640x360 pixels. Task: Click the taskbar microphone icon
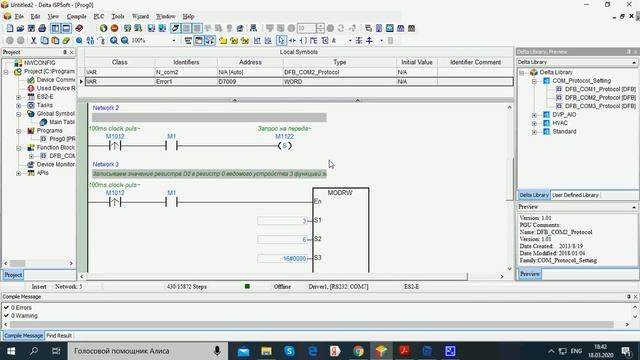(217, 351)
